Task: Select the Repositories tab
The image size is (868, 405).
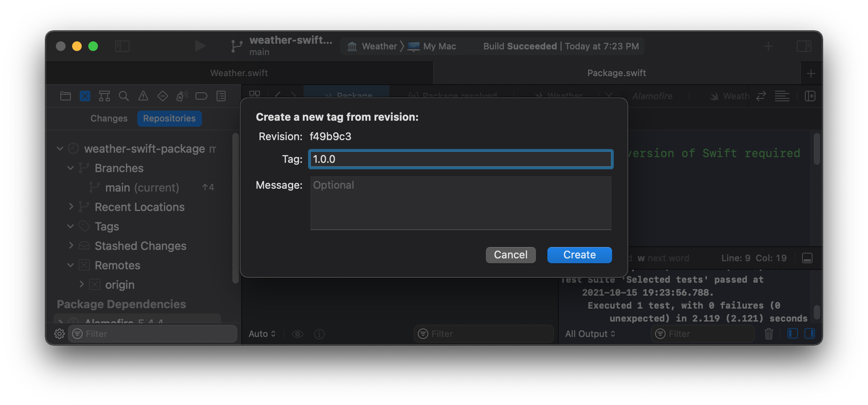Action: [x=169, y=118]
